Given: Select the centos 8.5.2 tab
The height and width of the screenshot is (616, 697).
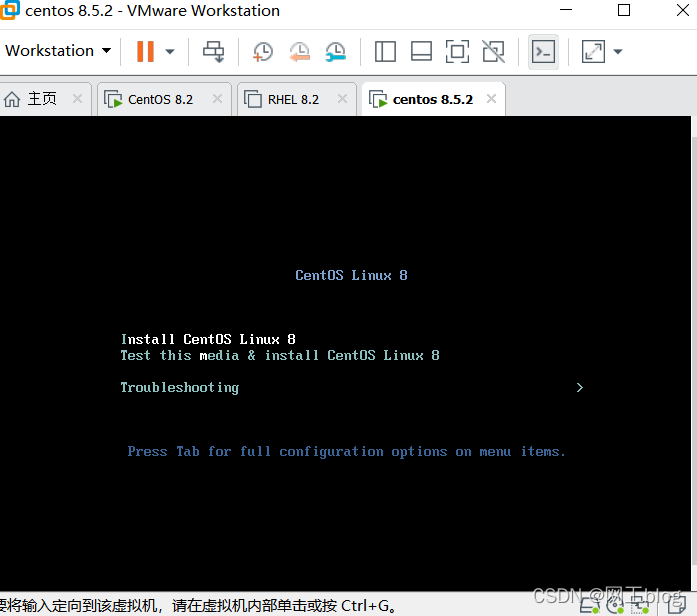Looking at the screenshot, I should pos(433,99).
